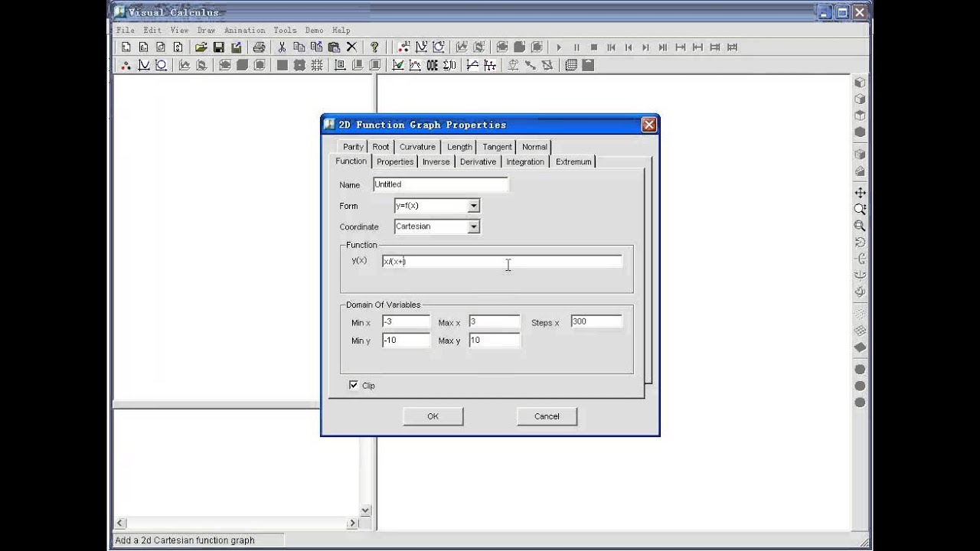Switch to the Root tab
The width and height of the screenshot is (980, 551).
click(x=381, y=147)
